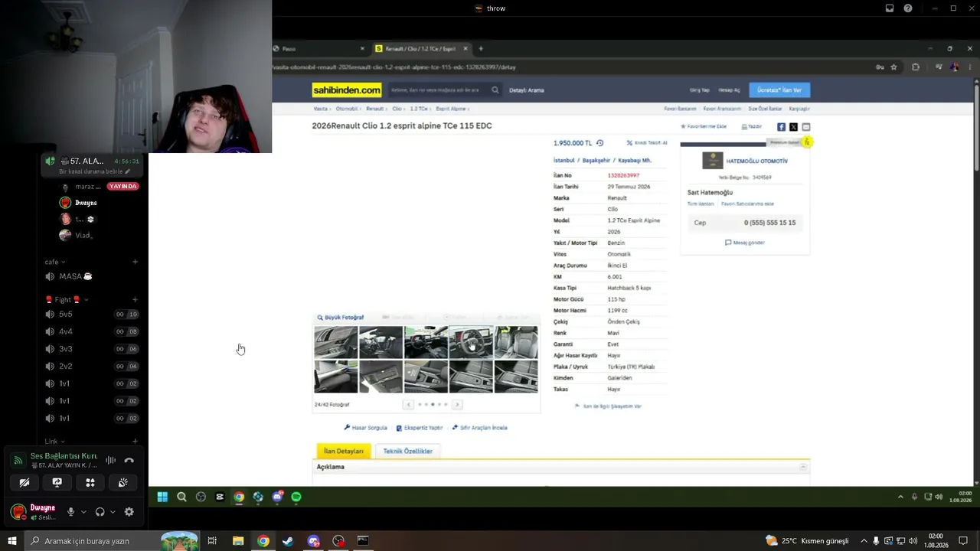This screenshot has height=551, width=980.
Task: Bookmark the page with the star icon
Action: 893,67
